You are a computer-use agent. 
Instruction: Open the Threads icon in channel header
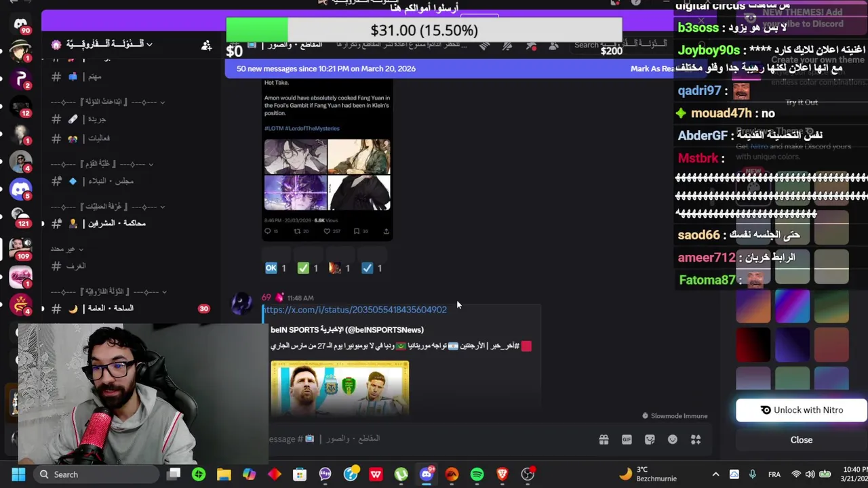coord(484,46)
